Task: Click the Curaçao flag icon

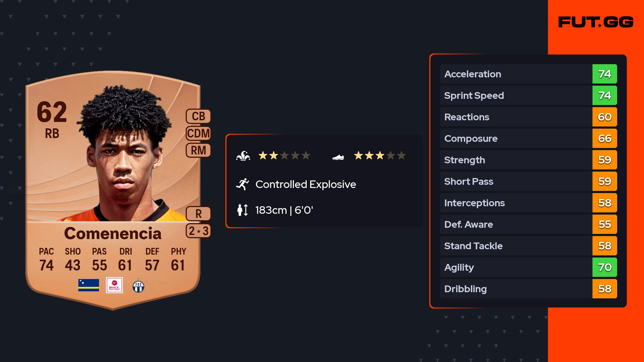Action: (89, 285)
